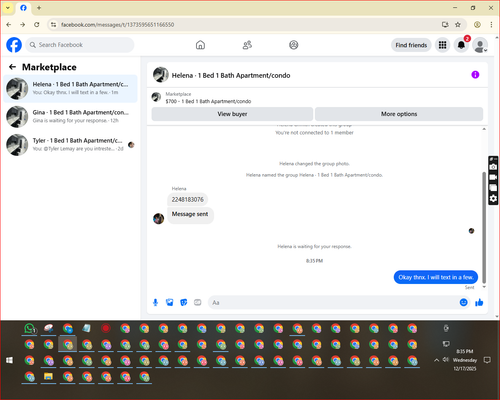
Task: Open Windows notification center
Action: (x=487, y=360)
